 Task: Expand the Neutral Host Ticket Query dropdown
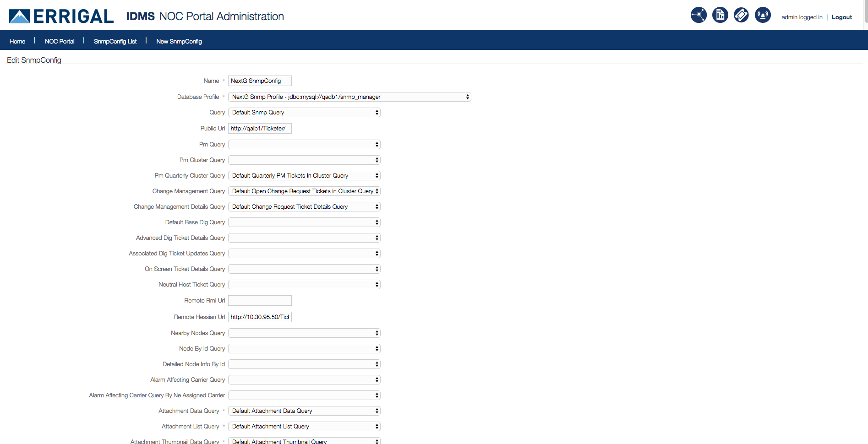(x=304, y=285)
